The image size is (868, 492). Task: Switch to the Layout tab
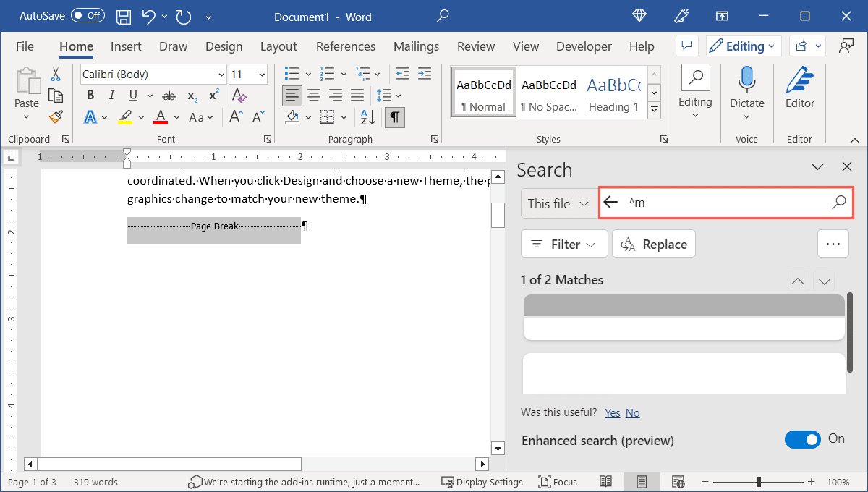click(x=278, y=46)
